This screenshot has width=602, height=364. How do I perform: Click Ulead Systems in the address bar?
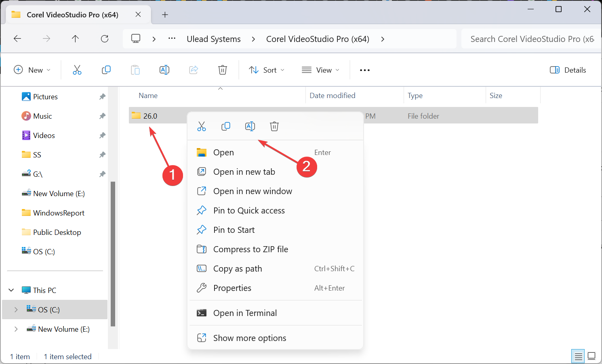pos(214,39)
